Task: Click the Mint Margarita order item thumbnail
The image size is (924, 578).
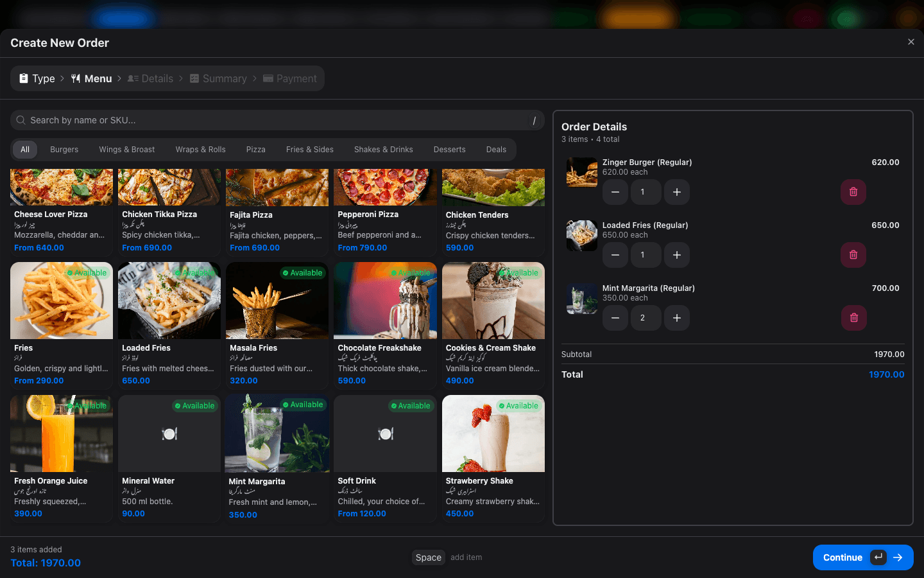Action: click(x=582, y=299)
